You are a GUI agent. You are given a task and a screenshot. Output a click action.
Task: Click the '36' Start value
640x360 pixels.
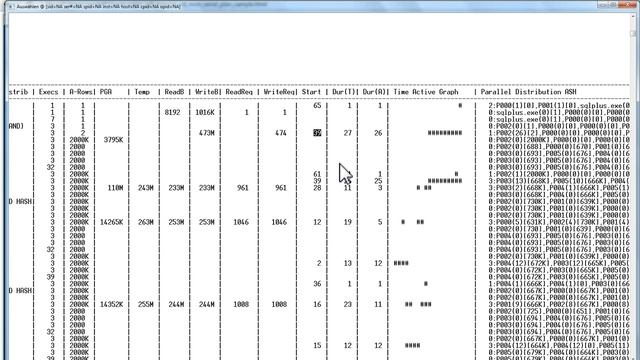[x=317, y=284]
